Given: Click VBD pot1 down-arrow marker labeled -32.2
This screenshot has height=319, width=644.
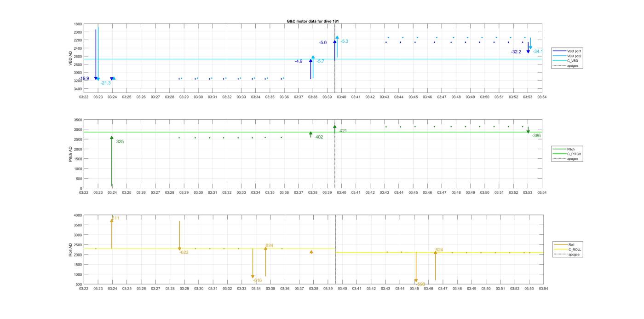Looking at the screenshot, I should tap(528, 52).
